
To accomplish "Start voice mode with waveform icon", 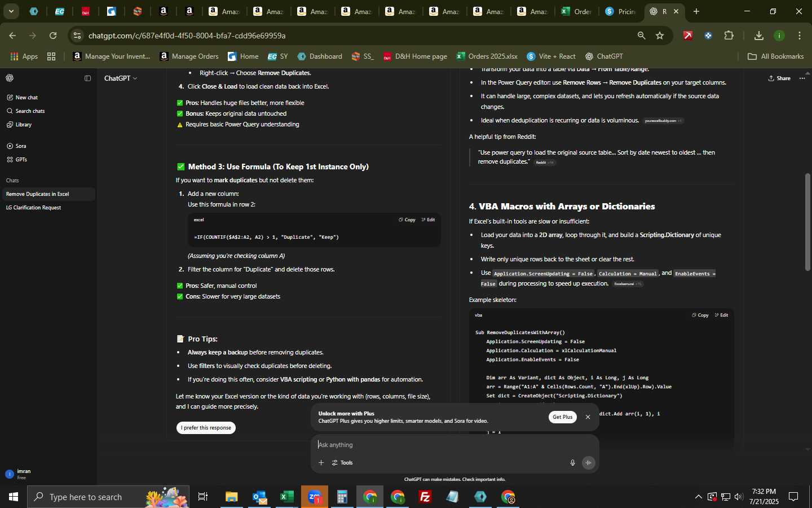I will coord(588,463).
